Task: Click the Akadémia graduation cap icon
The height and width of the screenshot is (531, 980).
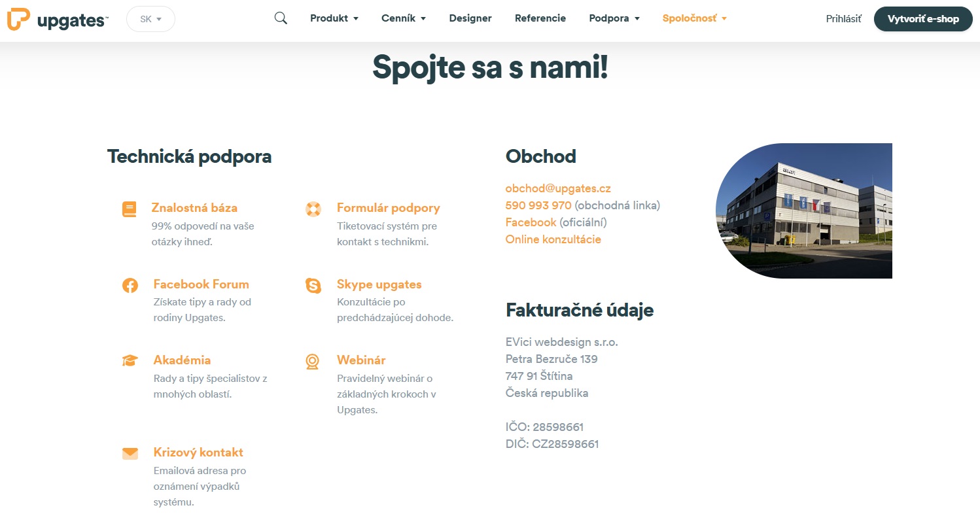Action: (x=130, y=361)
